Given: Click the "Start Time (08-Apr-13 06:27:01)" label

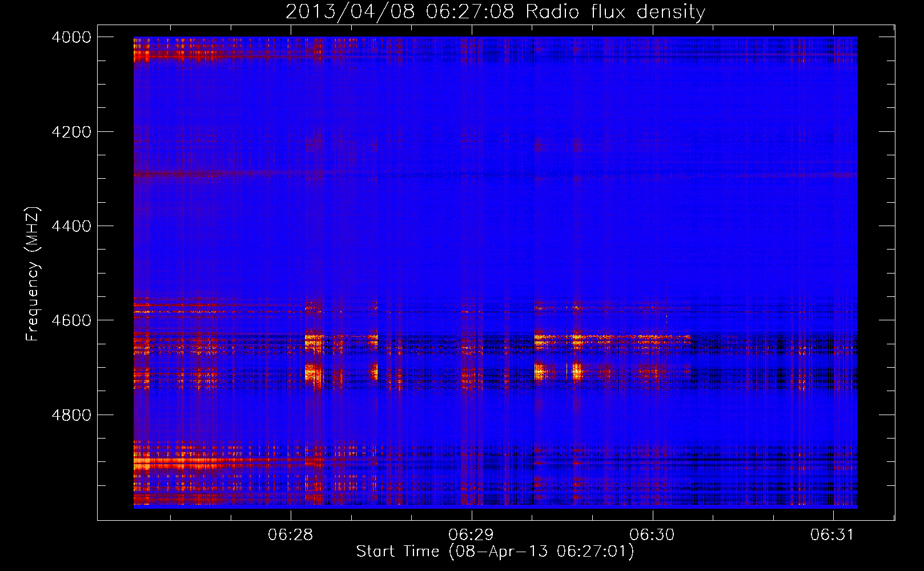Looking at the screenshot, I should tap(495, 552).
